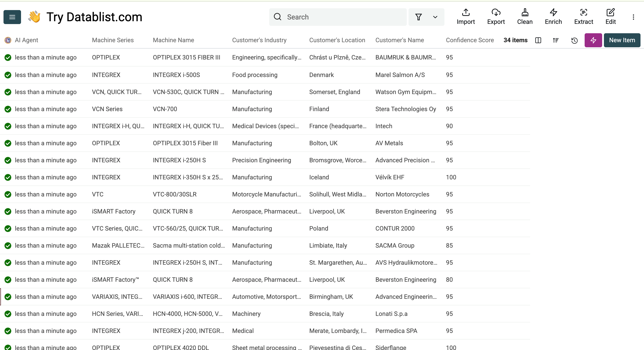The width and height of the screenshot is (644, 350).
Task: Click the green check for Watson Gym row
Action: click(8, 92)
